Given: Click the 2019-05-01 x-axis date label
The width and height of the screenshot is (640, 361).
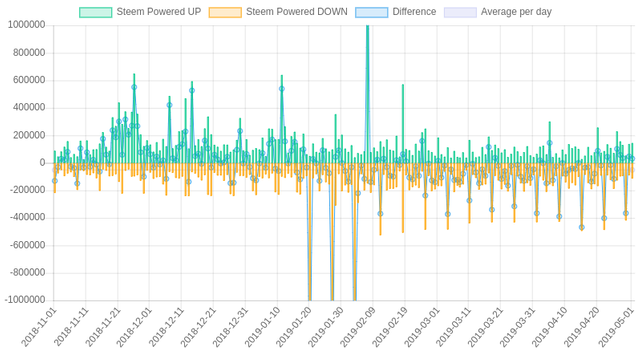Looking at the screenshot, I should (616, 327).
